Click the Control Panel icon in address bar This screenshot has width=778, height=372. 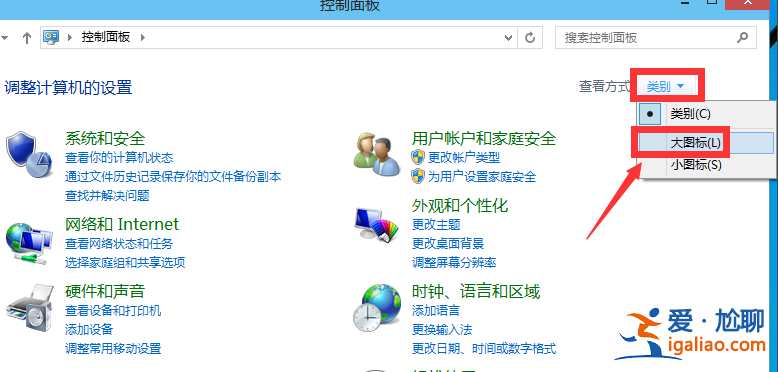coord(51,37)
